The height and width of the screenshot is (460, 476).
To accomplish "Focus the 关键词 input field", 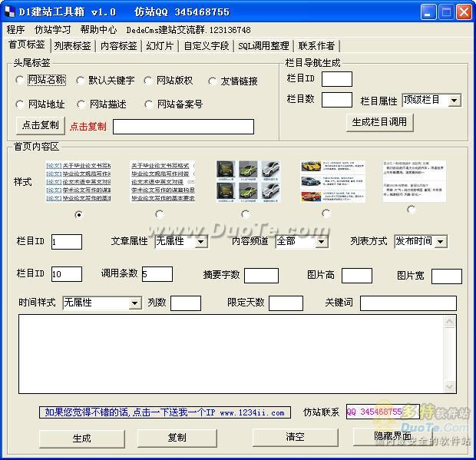I will click(408, 303).
